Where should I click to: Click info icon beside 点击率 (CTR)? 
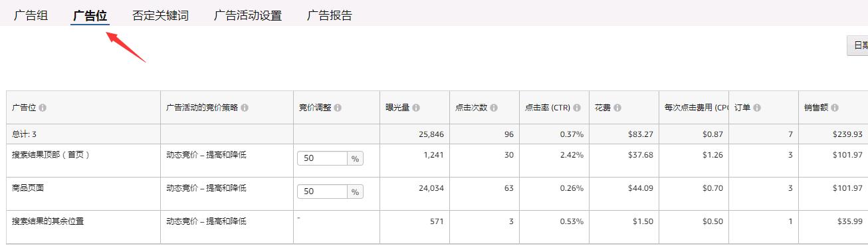(x=577, y=108)
